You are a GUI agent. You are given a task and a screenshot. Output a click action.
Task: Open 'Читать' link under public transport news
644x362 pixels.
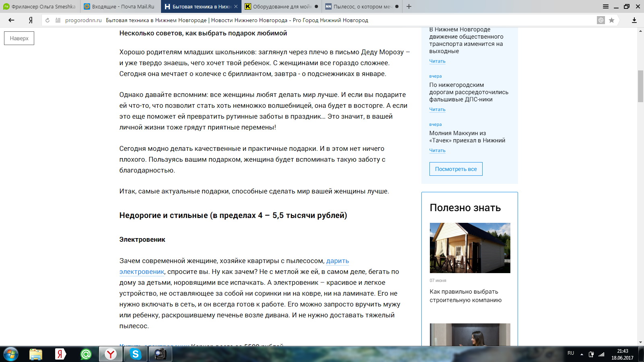pos(437,61)
